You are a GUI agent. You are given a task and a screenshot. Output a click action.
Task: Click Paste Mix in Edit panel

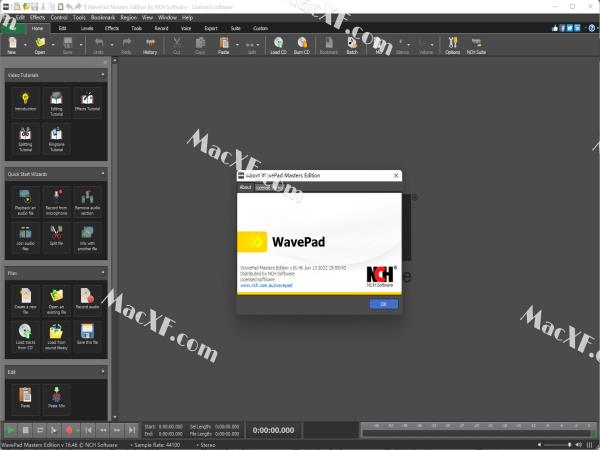(57, 398)
